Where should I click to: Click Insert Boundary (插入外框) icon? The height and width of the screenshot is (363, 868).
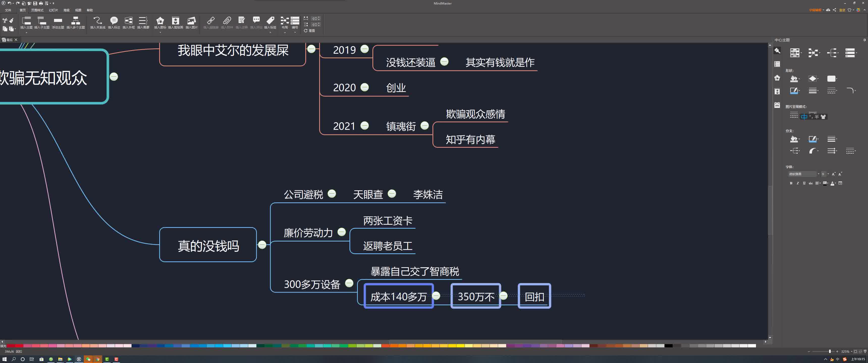(128, 22)
